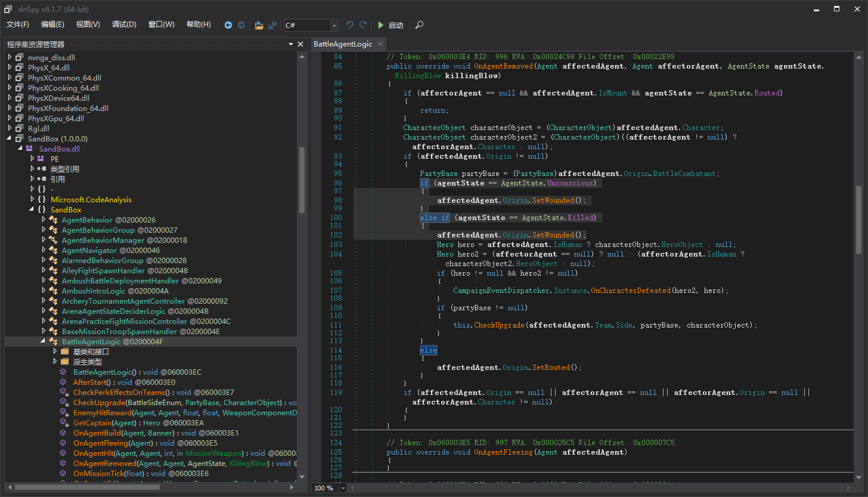Viewport: 868px width, 497px height.
Task: Click the GetCaptain(Agent) method icon
Action: pyautogui.click(x=64, y=422)
